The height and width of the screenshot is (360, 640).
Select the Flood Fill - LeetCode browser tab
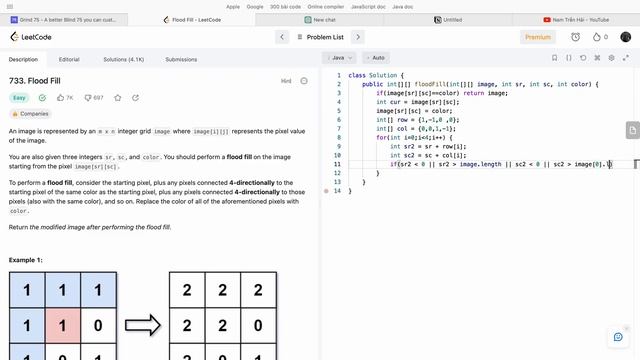point(192,20)
